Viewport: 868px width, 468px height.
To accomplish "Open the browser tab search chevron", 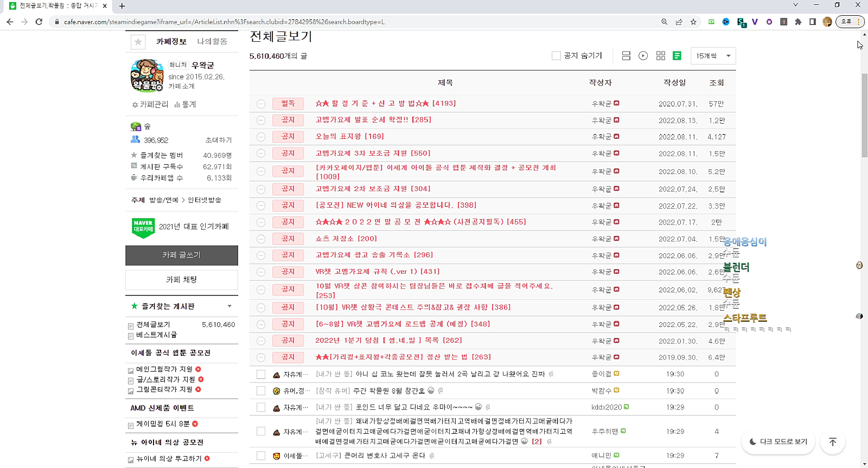I will click(x=795, y=5).
